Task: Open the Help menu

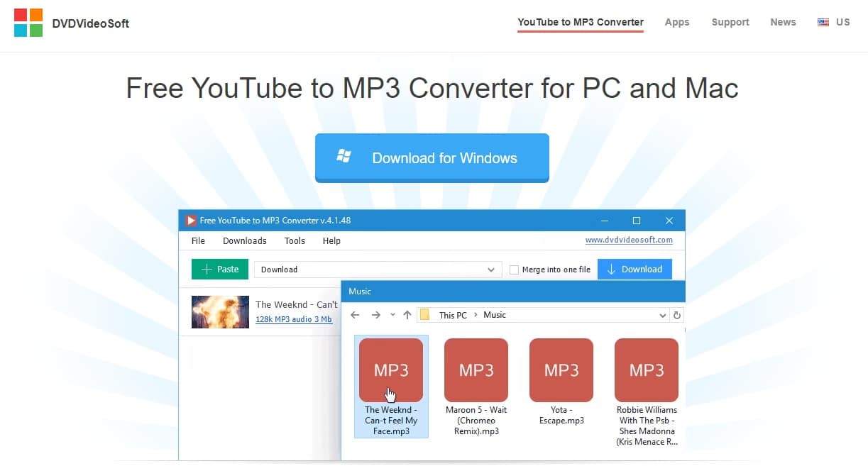Action: click(331, 241)
